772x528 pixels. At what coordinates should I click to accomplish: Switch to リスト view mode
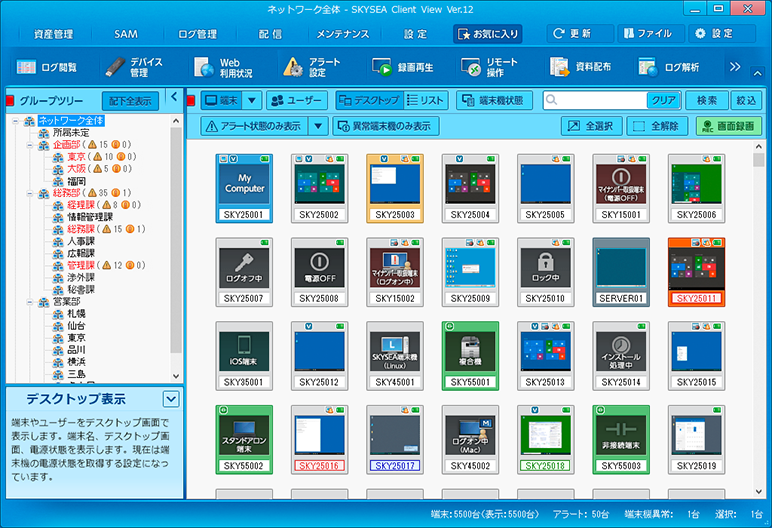[x=427, y=100]
